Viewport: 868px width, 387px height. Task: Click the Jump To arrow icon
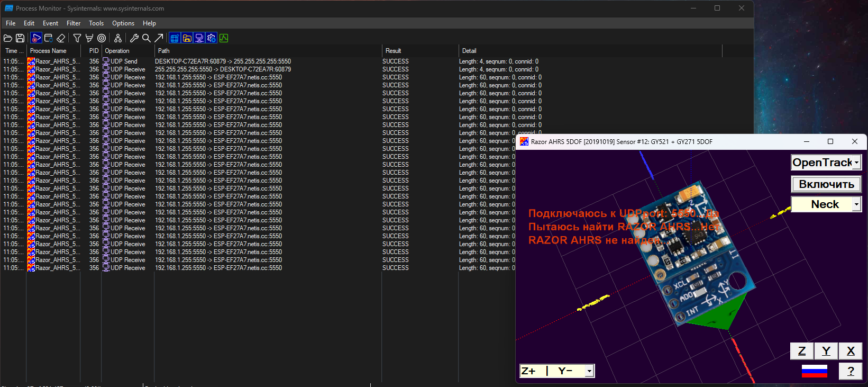[159, 38]
